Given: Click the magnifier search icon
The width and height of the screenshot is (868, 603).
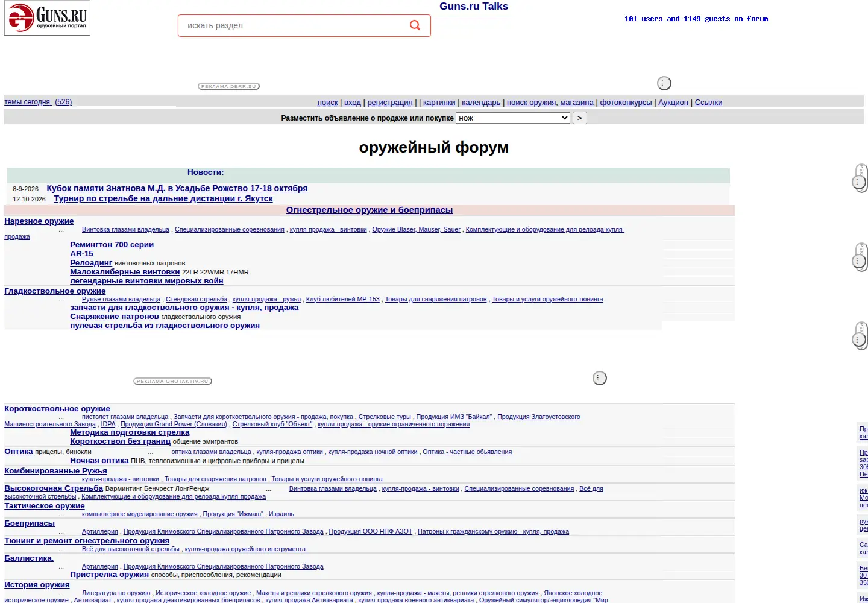Looking at the screenshot, I should 415,25.
